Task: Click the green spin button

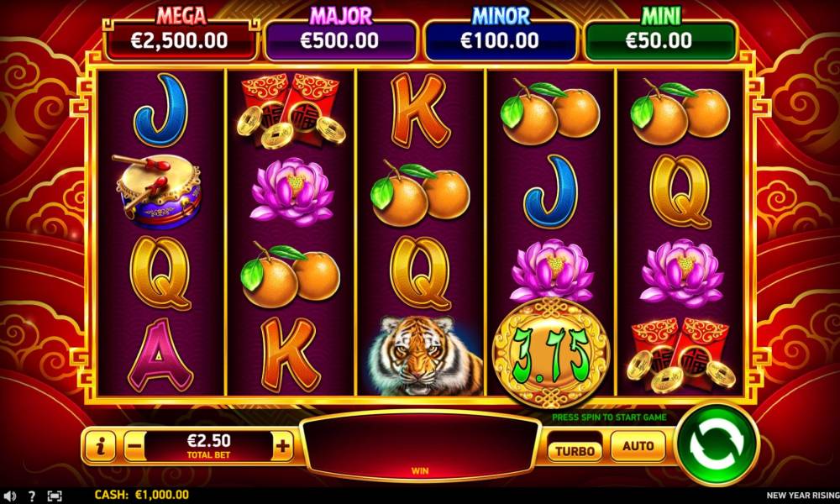Action: coord(717,444)
